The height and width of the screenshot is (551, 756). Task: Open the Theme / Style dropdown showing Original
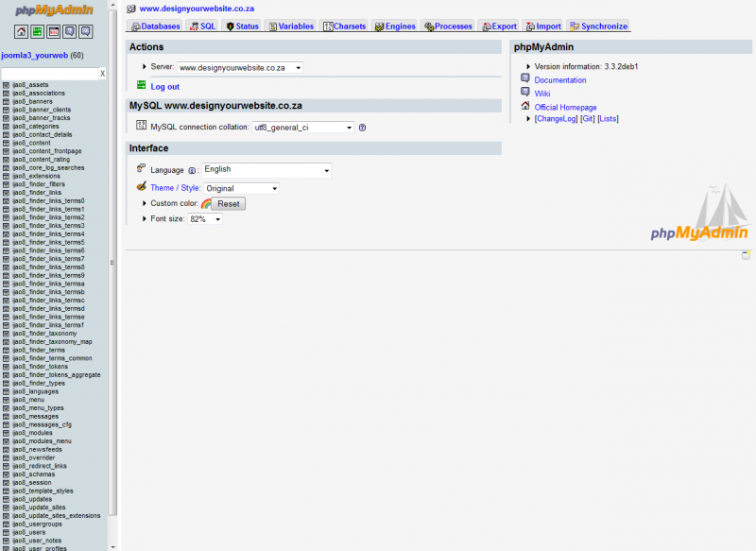pyautogui.click(x=242, y=188)
